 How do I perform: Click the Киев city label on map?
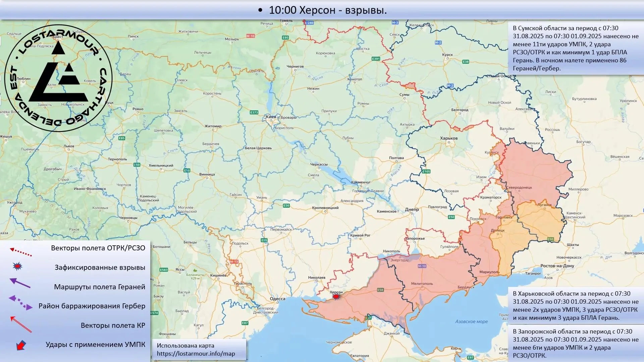[x=271, y=117]
